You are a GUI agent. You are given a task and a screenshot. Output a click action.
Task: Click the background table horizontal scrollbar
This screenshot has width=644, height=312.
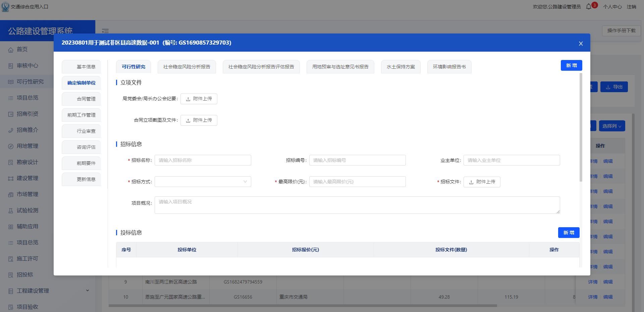[303, 306]
